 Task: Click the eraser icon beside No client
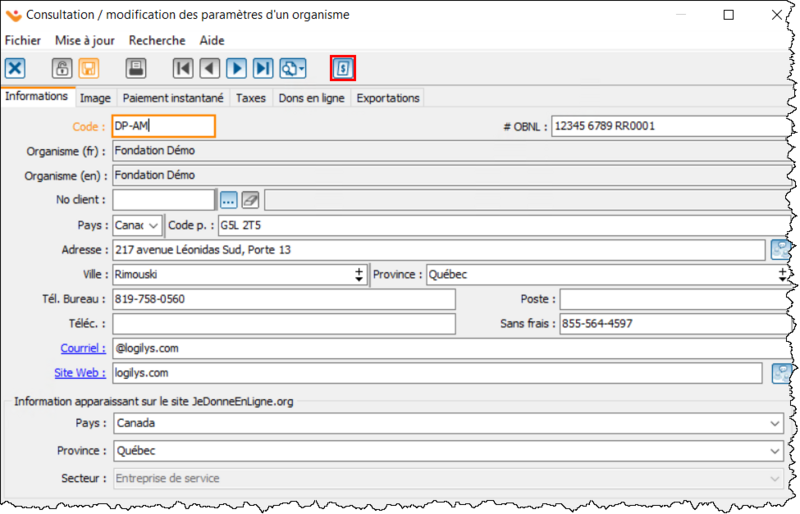point(250,200)
